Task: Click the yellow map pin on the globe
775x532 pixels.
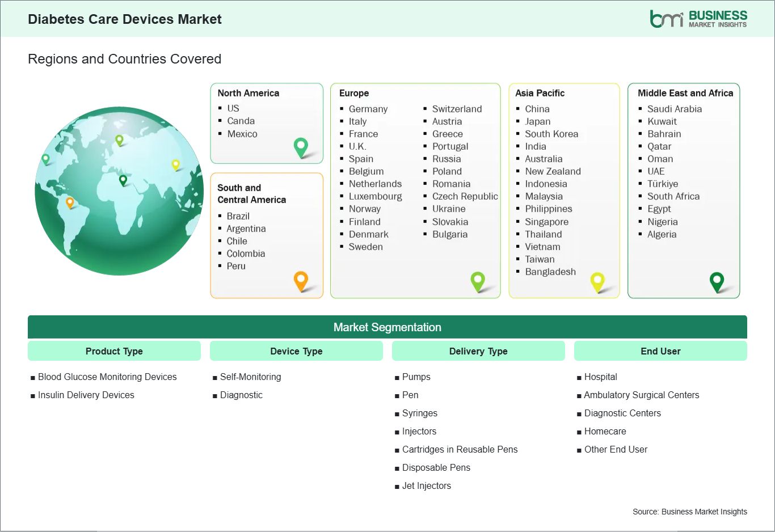Action: (x=176, y=164)
